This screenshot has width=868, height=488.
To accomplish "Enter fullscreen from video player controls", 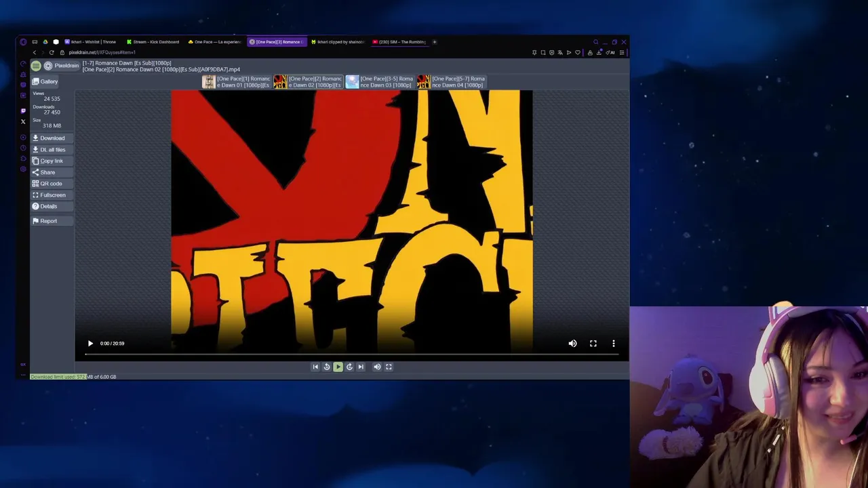I will coord(593,344).
